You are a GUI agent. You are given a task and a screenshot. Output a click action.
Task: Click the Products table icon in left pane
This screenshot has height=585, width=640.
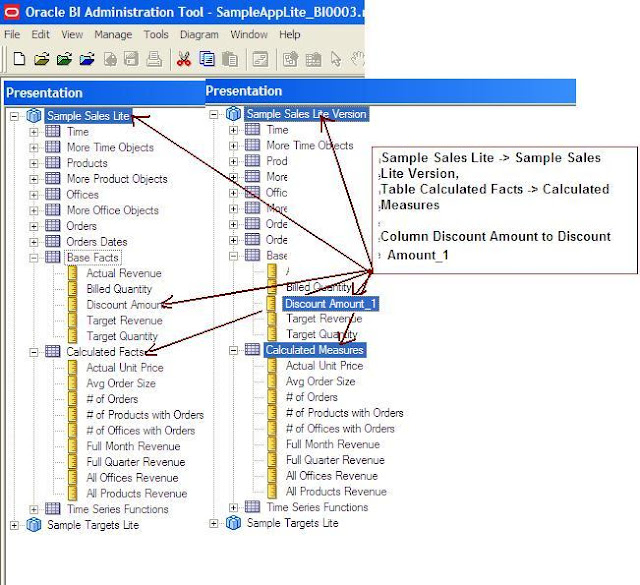pos(53,163)
